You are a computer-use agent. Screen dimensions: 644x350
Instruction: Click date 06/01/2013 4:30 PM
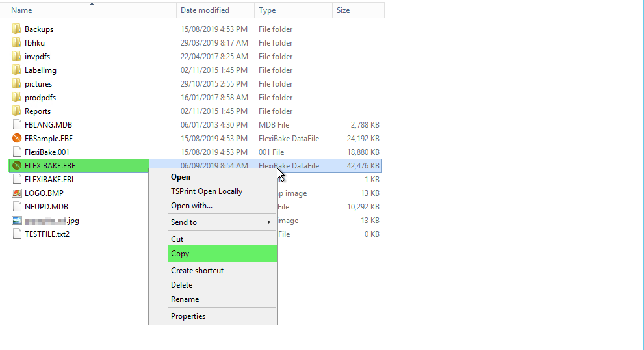[x=214, y=124]
